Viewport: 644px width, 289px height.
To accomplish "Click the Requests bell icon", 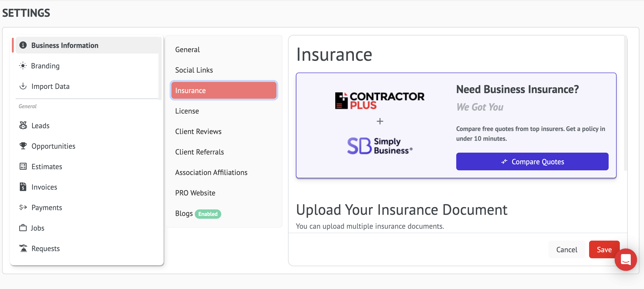I will click(x=23, y=248).
